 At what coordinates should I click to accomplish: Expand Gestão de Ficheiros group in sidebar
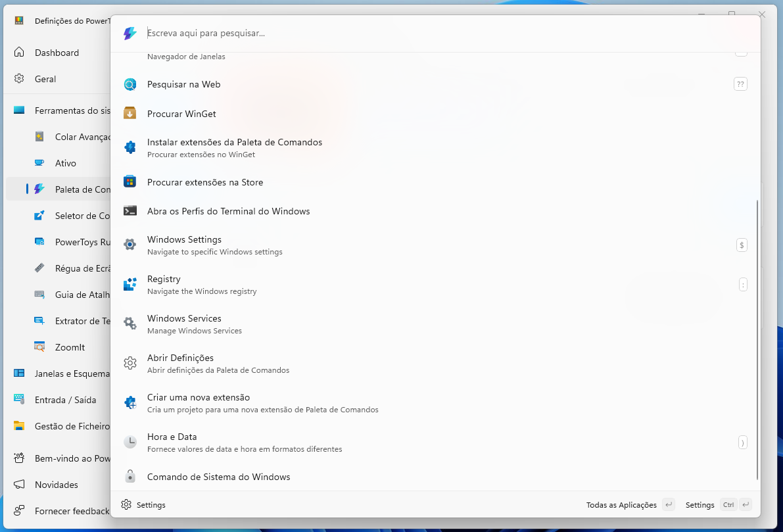[58, 426]
